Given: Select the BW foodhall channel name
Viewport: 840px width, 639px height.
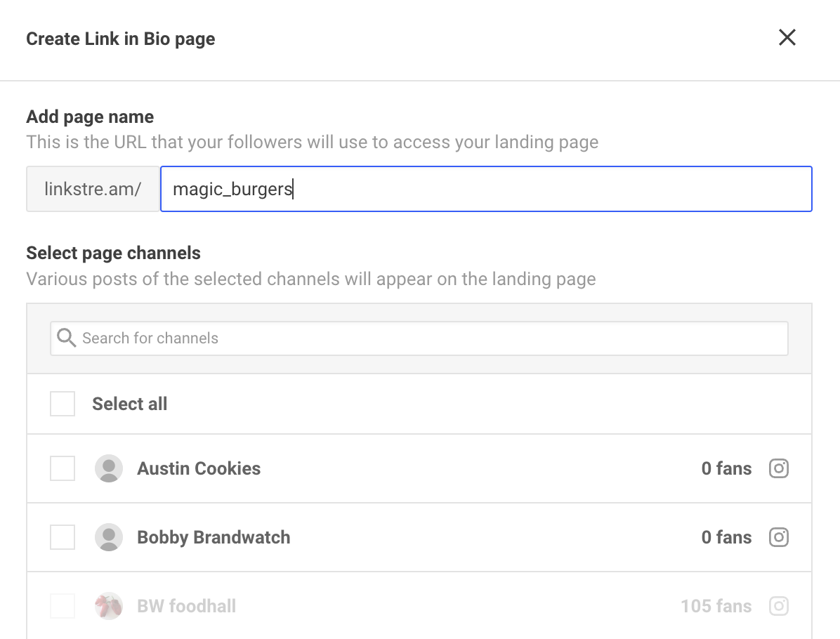Looking at the screenshot, I should tap(186, 606).
